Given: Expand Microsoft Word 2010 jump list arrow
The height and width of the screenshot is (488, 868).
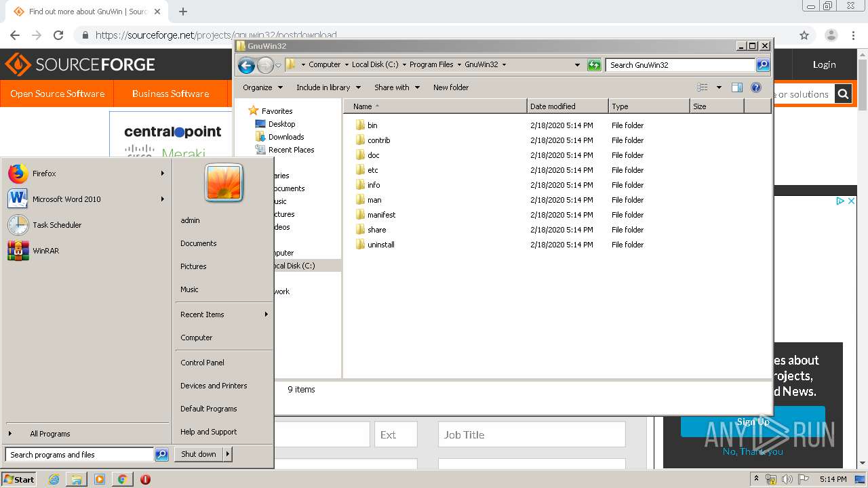Looking at the screenshot, I should coord(163,199).
